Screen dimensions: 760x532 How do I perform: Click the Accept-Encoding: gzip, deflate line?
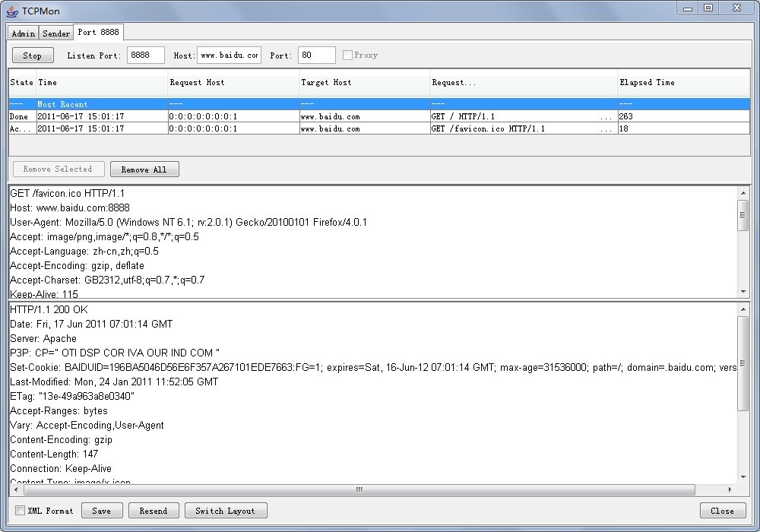(77, 265)
